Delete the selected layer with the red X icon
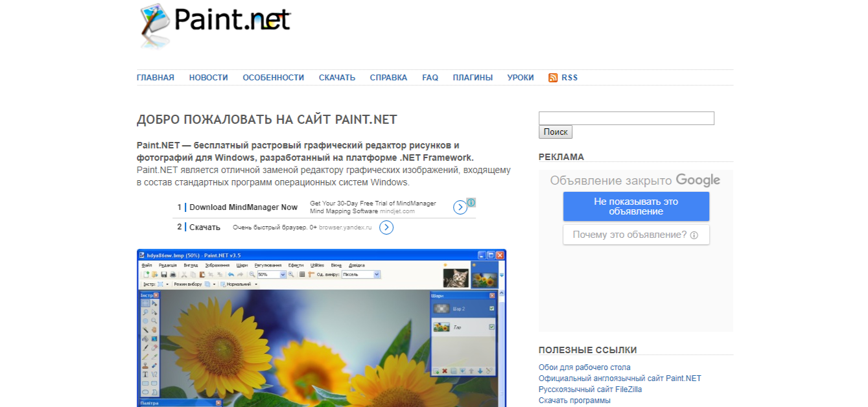This screenshot has height=407, width=868. (444, 371)
